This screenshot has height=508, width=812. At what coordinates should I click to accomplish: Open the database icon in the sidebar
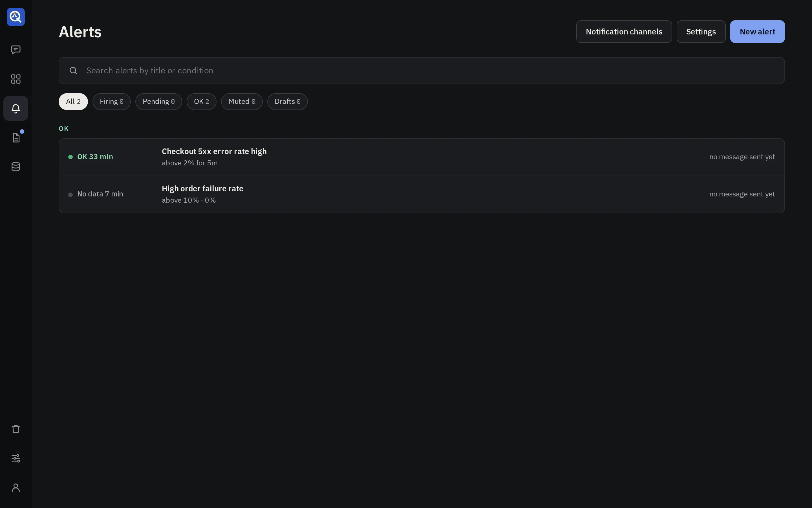point(16,167)
